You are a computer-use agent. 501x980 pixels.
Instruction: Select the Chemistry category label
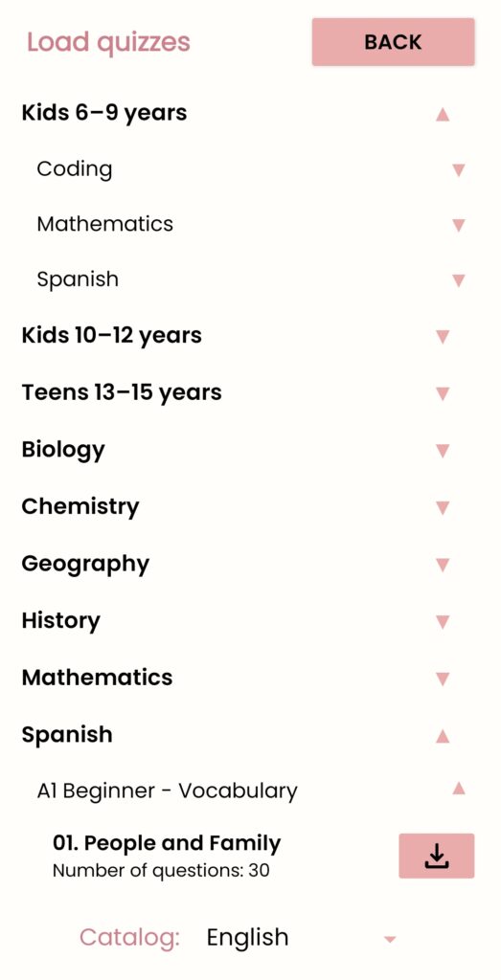click(80, 506)
